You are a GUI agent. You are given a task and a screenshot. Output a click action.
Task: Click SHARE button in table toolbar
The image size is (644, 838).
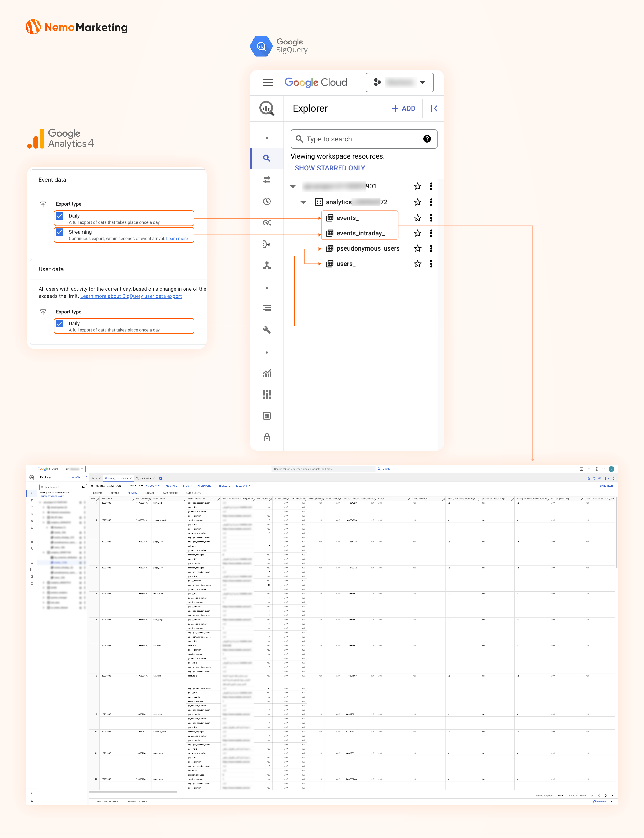click(171, 486)
